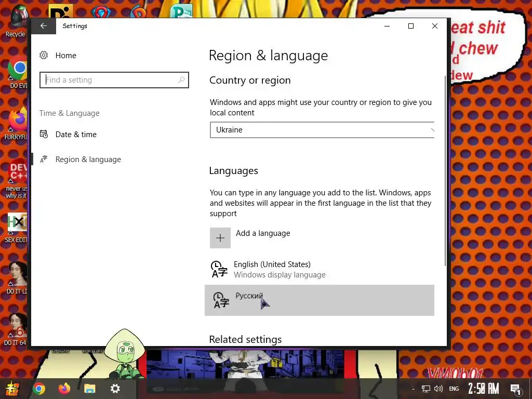Click the volume speaker tray icon
Viewport: 532px width, 399px height.
pos(438,389)
